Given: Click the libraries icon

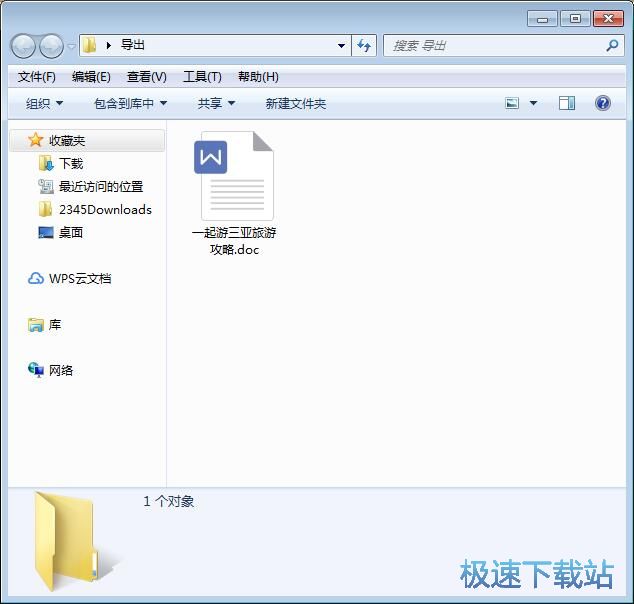Looking at the screenshot, I should point(36,325).
